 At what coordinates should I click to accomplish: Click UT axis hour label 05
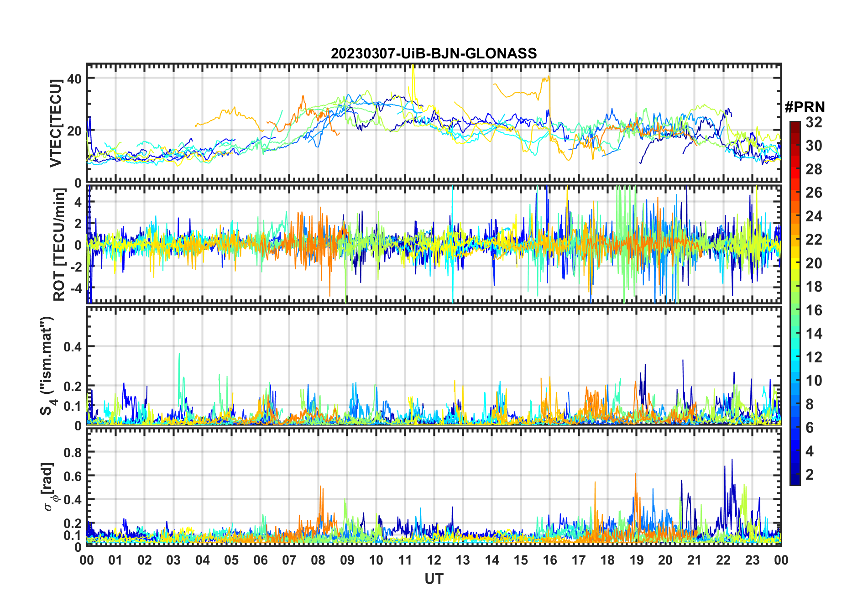click(x=231, y=560)
